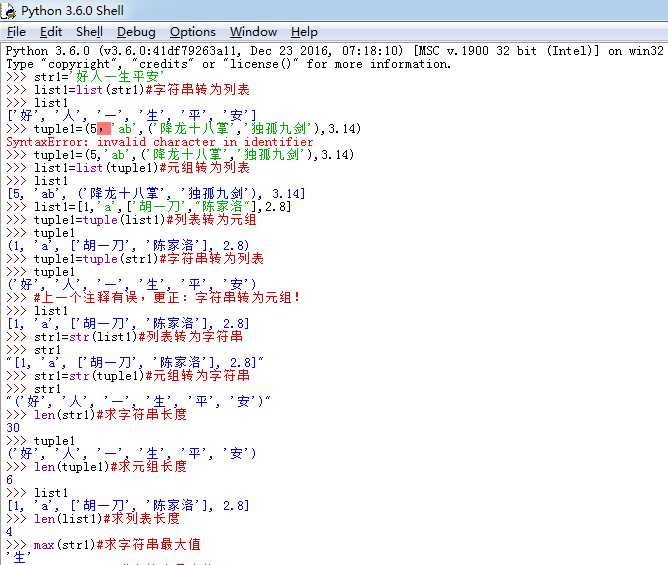Screen dimensions: 668x565
Task: Click the comment #上一个注释有误，更正：字符串转为元组！
Action: [167, 297]
